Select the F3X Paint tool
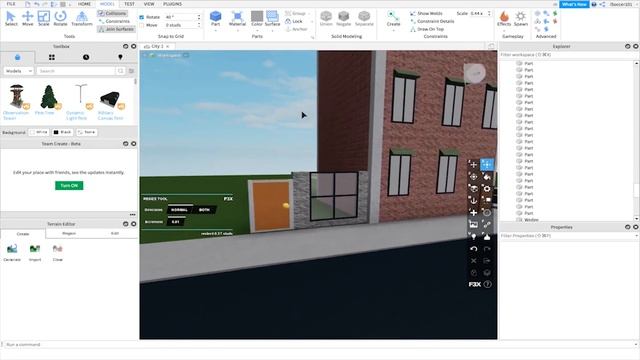The height and width of the screenshot is (360, 640). click(487, 176)
